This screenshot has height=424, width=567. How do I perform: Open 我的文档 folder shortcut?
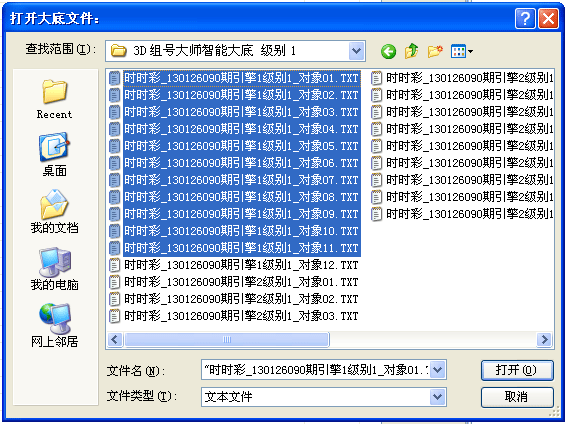coord(54,212)
